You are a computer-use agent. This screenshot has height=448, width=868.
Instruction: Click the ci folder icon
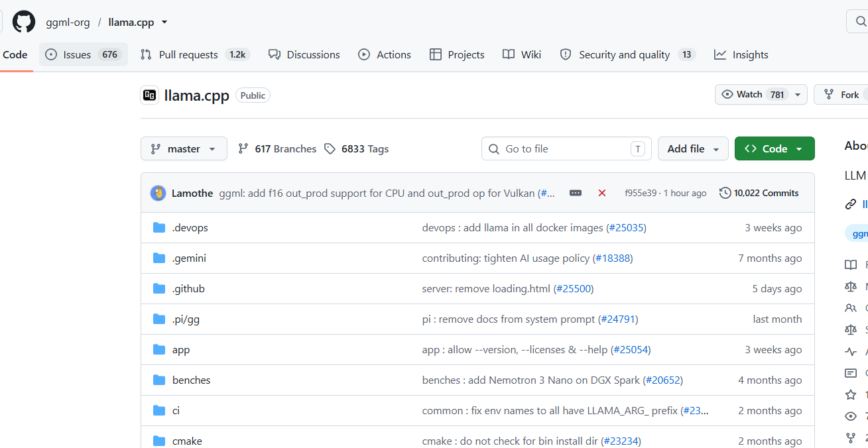[x=159, y=410]
